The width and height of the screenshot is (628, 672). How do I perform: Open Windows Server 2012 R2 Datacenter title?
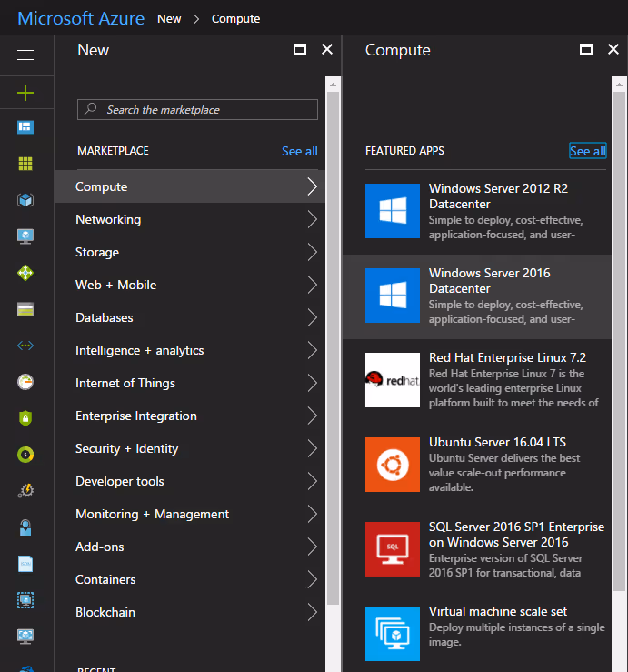tap(498, 196)
